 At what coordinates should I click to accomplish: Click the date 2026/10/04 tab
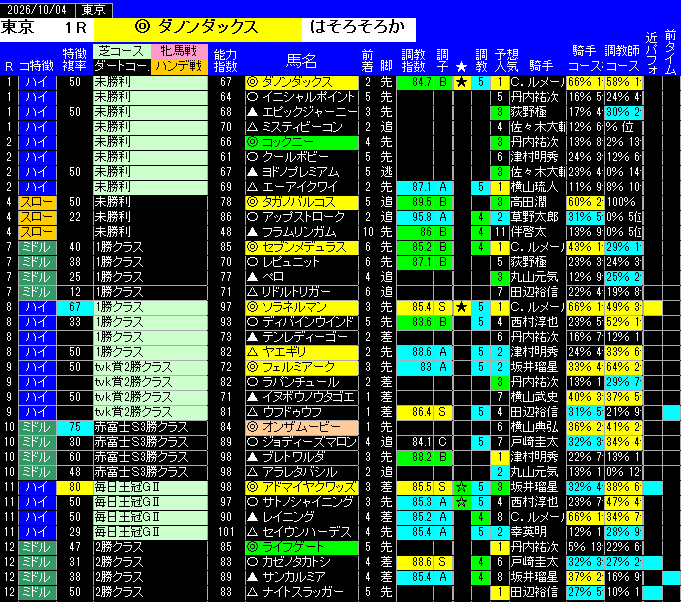(38, 10)
